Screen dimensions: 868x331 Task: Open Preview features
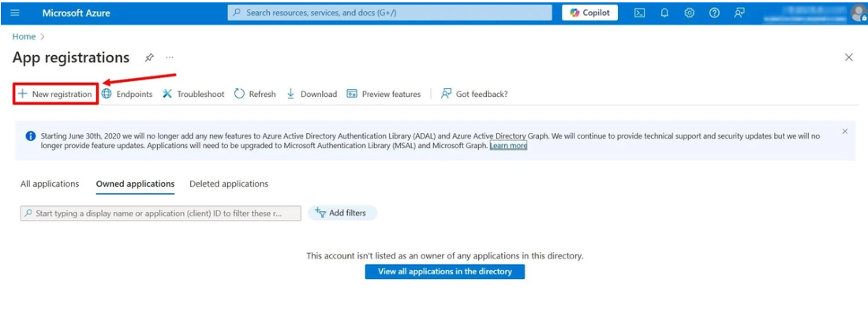[383, 94]
